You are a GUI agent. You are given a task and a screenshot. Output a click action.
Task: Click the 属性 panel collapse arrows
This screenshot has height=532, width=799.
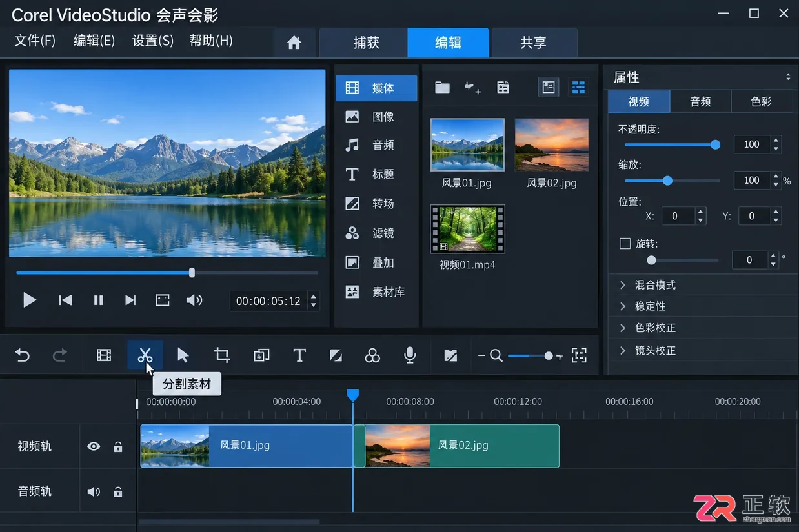(x=788, y=77)
